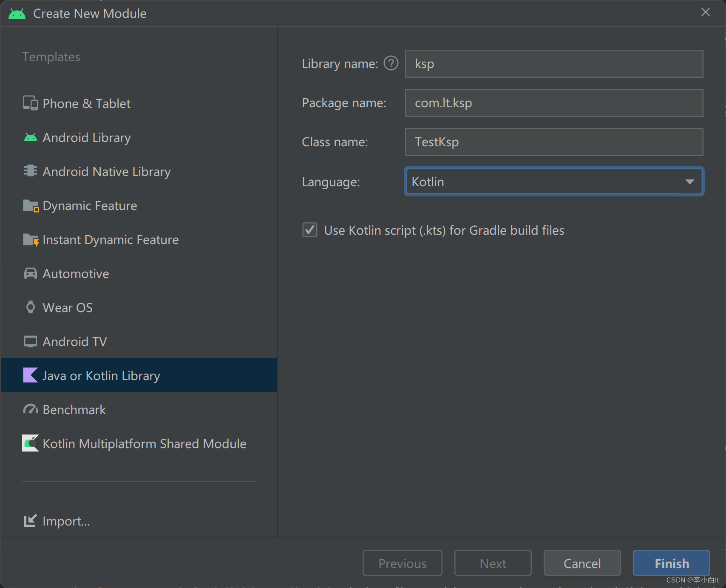Click the Wear OS watch icon

(x=30, y=307)
